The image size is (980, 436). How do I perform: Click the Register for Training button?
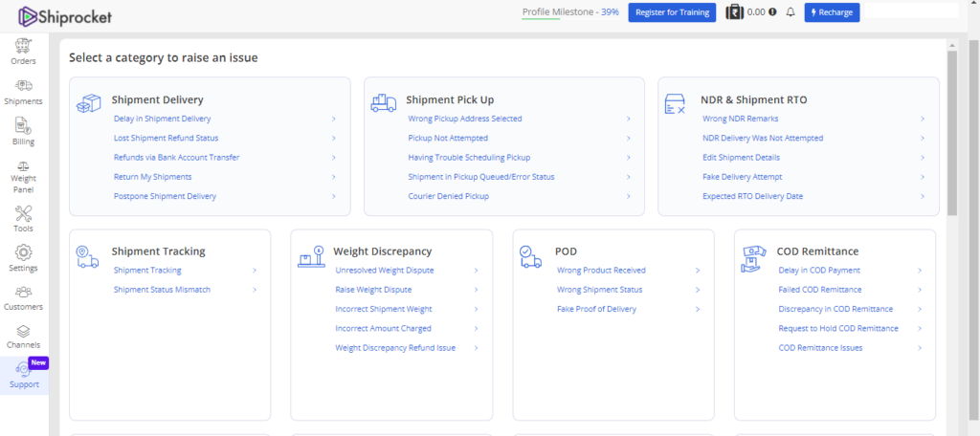click(x=672, y=11)
